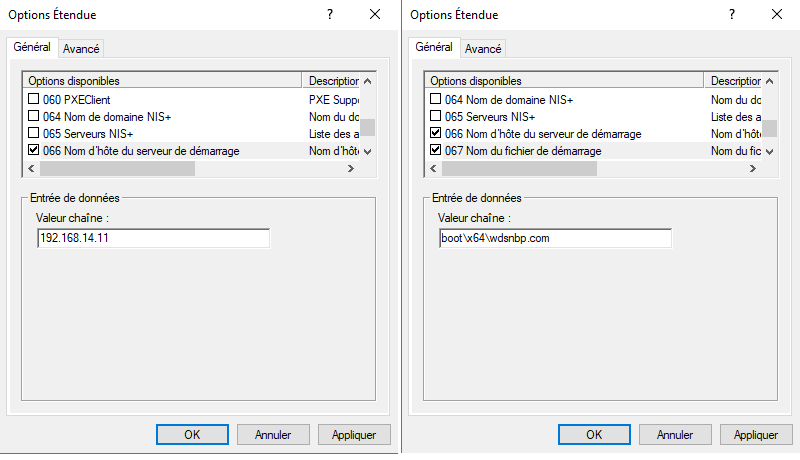
Task: Click the field containing 192.168.14.11
Action: tap(152, 238)
